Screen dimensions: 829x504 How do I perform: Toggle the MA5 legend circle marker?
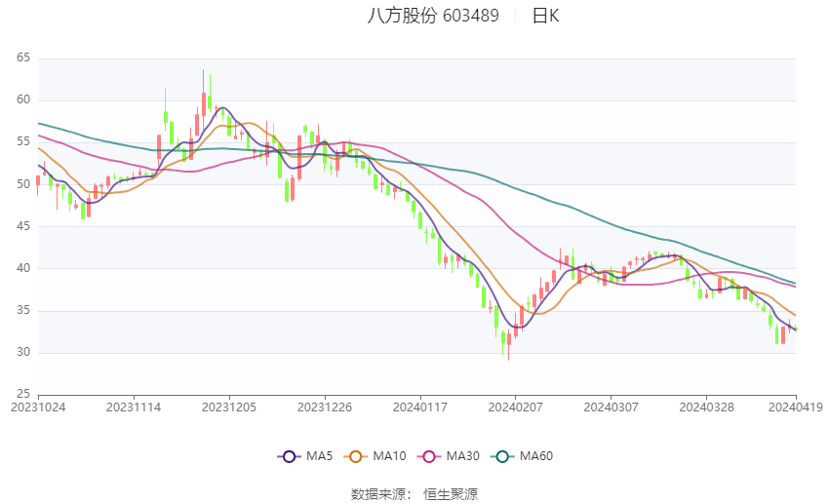click(290, 456)
